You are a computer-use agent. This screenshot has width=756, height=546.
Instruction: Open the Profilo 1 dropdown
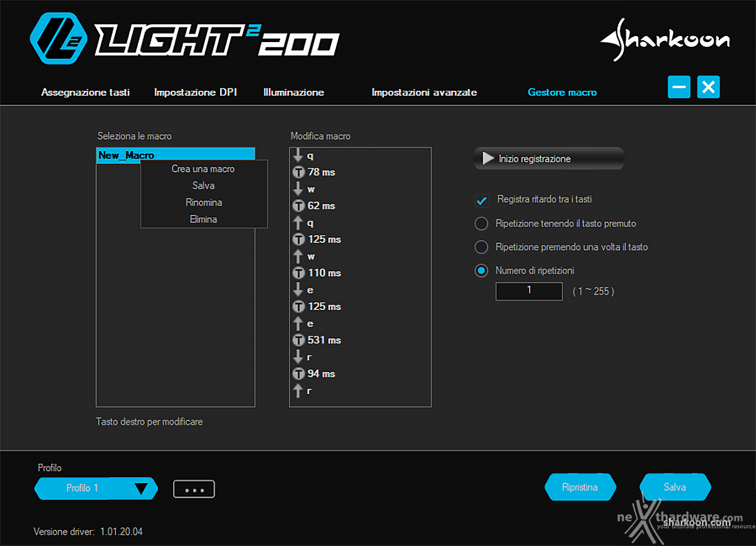pyautogui.click(x=96, y=488)
